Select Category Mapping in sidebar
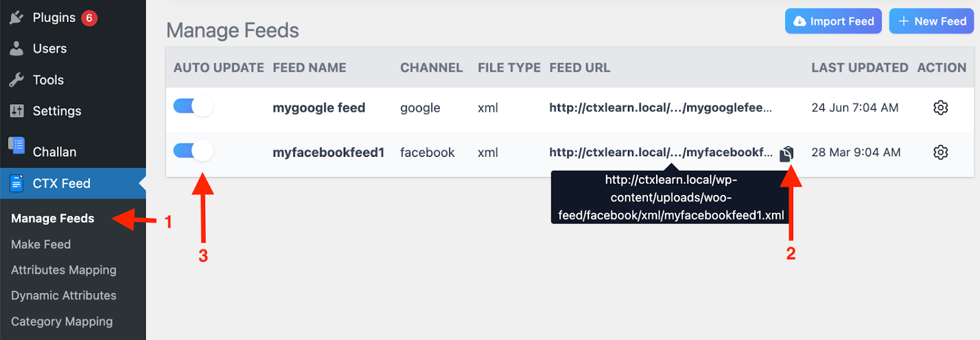The width and height of the screenshot is (980, 340). click(x=62, y=322)
